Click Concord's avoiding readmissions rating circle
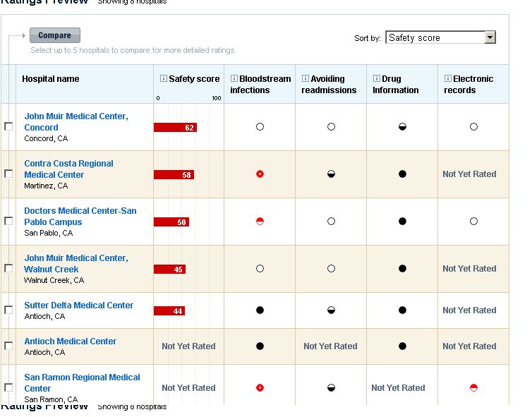 (331, 126)
